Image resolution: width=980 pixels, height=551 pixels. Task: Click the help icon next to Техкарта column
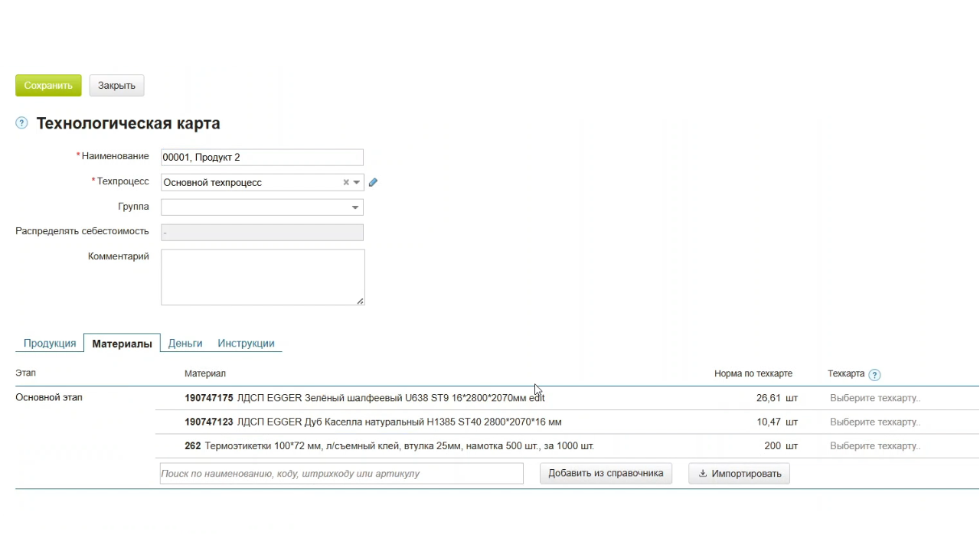click(874, 375)
